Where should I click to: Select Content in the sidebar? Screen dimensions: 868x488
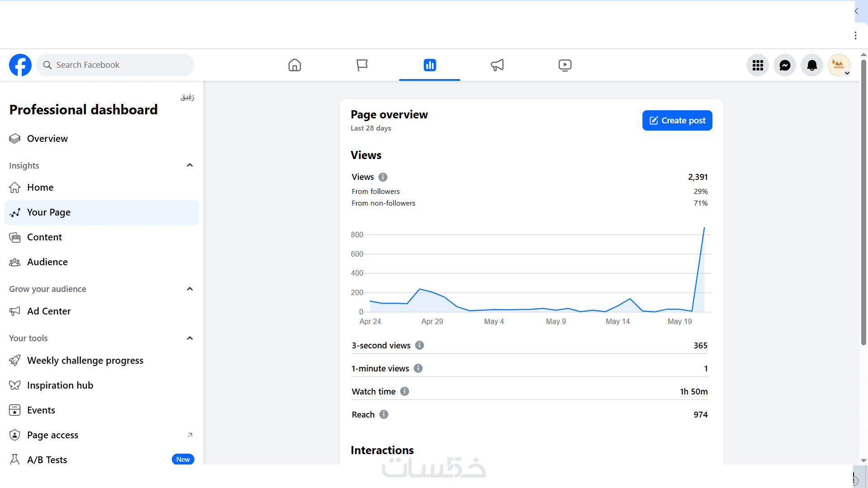coord(44,237)
